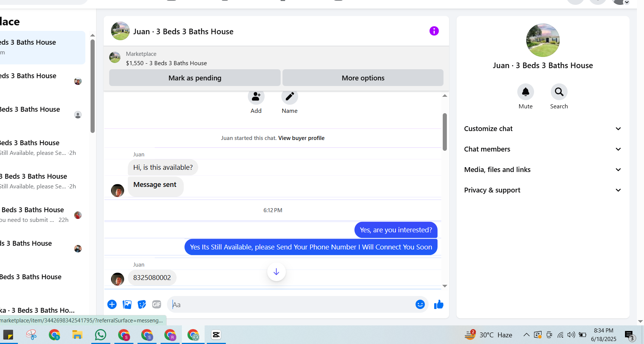
Task: Open more actions plus icon in composer
Action: click(112, 305)
